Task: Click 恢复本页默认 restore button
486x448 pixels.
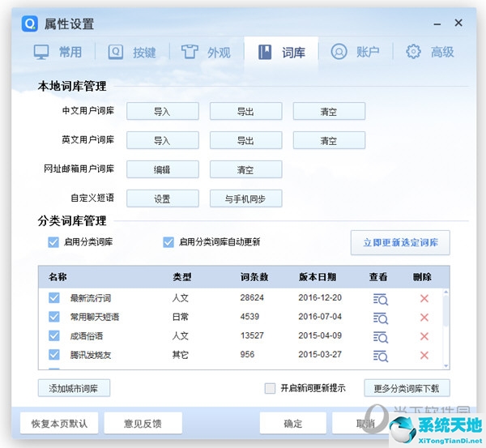Action: [x=59, y=423]
